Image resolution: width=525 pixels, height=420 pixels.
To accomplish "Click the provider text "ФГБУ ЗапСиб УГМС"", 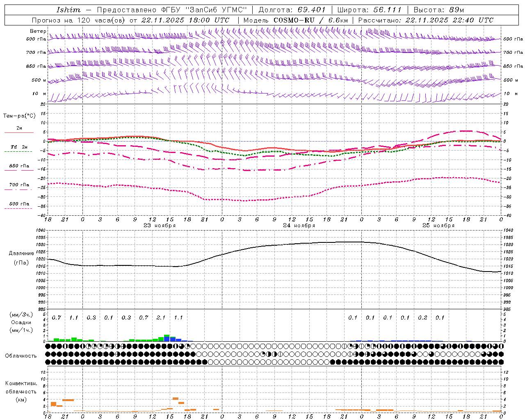I will (205, 10).
